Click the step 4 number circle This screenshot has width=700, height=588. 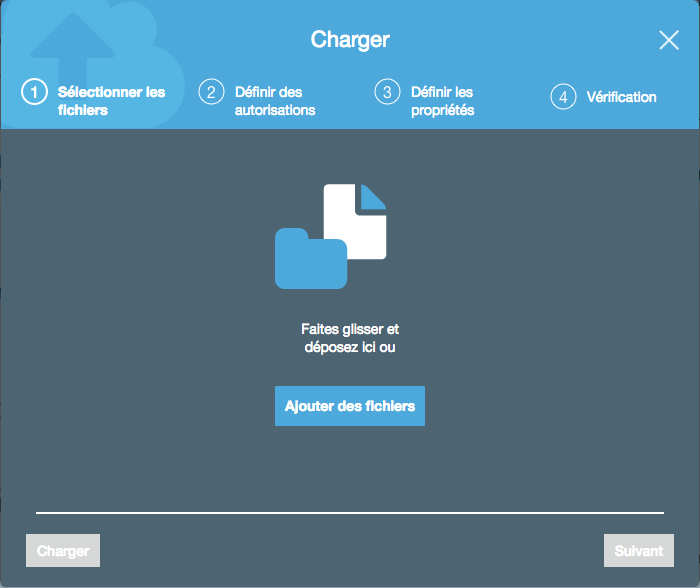point(563,97)
